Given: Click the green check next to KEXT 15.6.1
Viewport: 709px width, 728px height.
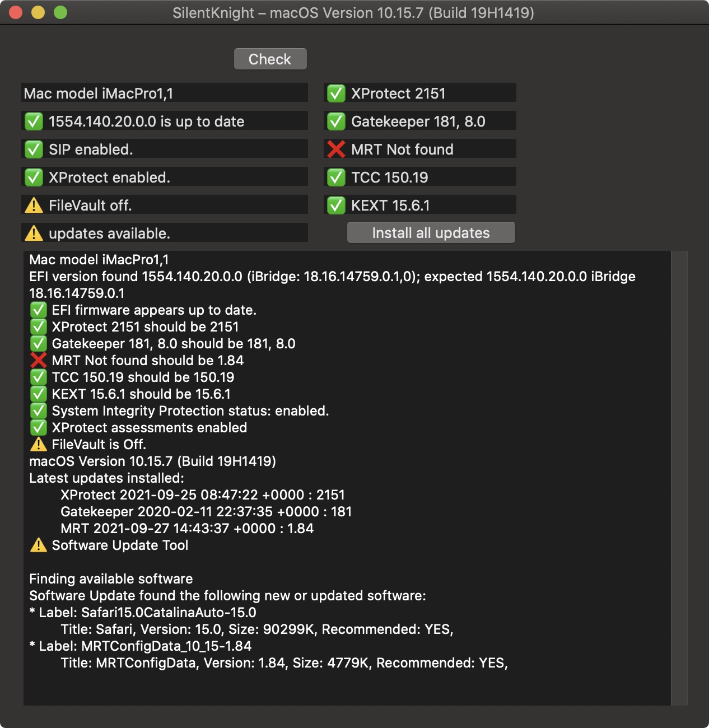Looking at the screenshot, I should pos(336,206).
